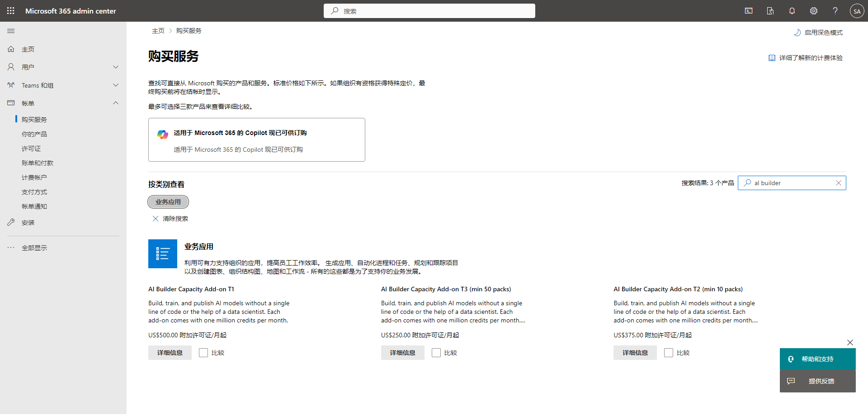Viewport: 868px width, 415px height.
Task: Open settings gear icon
Action: click(x=814, y=11)
